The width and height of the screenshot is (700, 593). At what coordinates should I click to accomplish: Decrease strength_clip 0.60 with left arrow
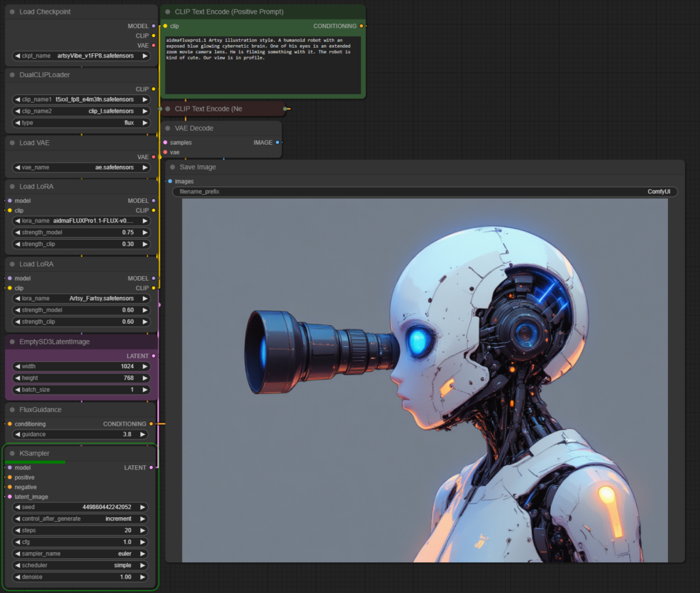17,322
